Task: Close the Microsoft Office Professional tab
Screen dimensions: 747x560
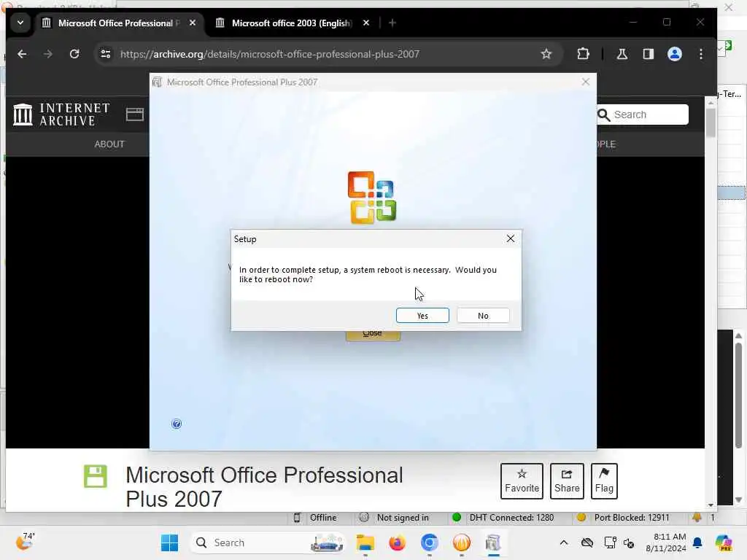Action: pos(193,23)
